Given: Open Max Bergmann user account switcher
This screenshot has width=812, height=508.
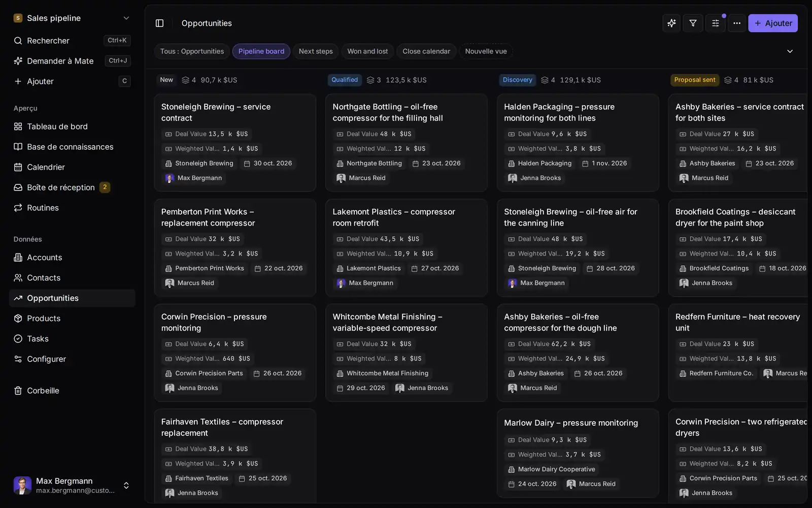Looking at the screenshot, I should (72, 485).
